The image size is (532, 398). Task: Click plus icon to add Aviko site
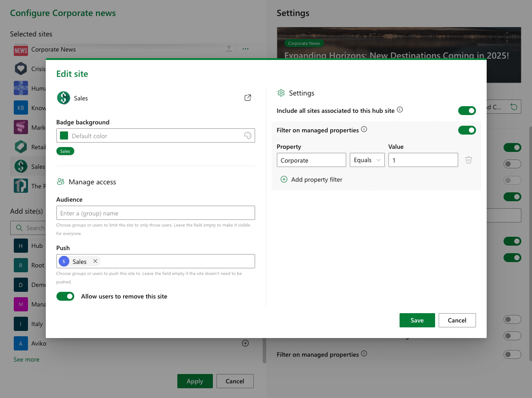tap(245, 343)
